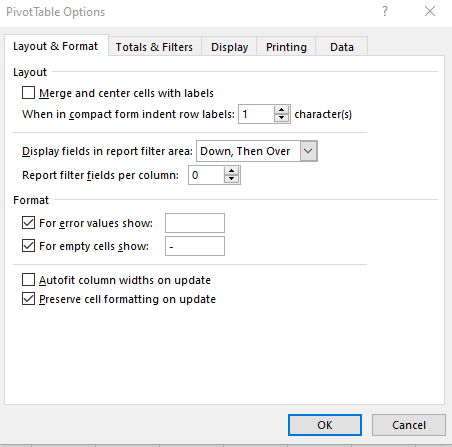Open the Help question mark icon

pos(385,12)
